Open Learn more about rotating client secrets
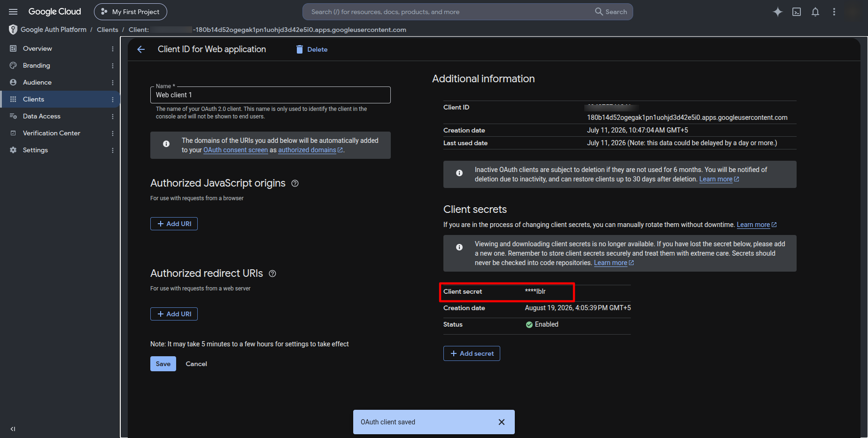Screen dimensions: 868x438 756,225
